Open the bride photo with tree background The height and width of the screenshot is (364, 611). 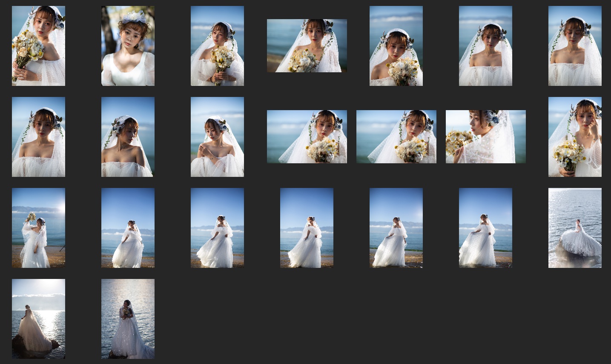pos(128,46)
